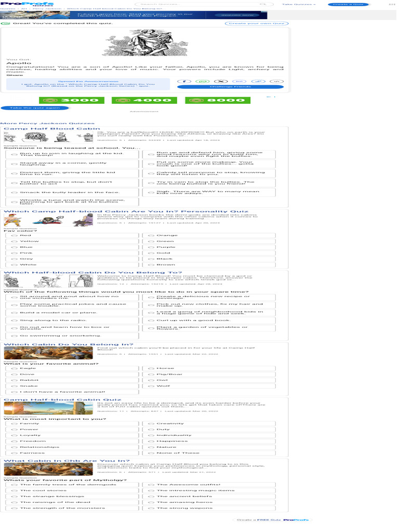
Task: Select the Purple color option
Action: click(209, 247)
